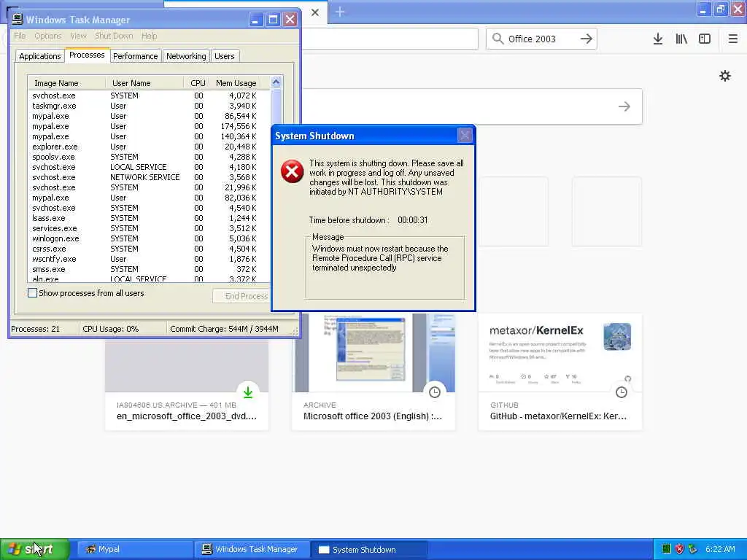
Task: Check Show processes from all users
Action: [32, 293]
